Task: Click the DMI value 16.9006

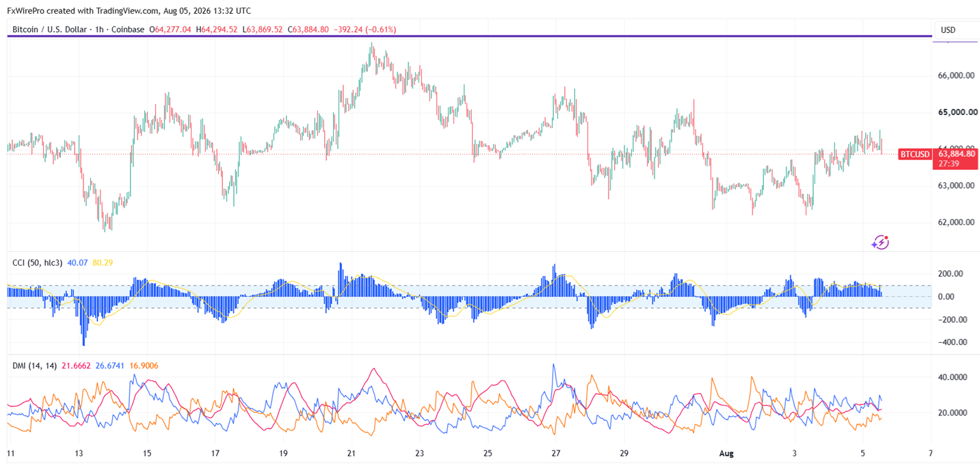Action: [144, 366]
